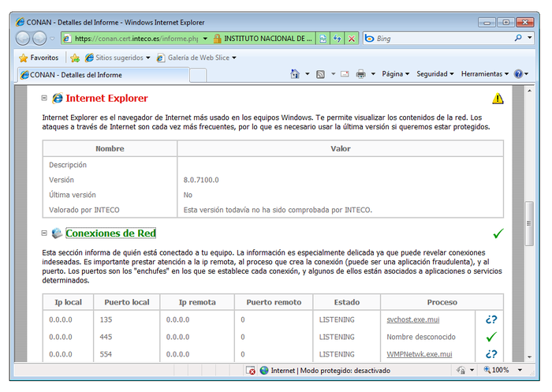This screenshot has width=552, height=392.
Task: Click the scrollbar down arrow
Action: tap(529, 357)
